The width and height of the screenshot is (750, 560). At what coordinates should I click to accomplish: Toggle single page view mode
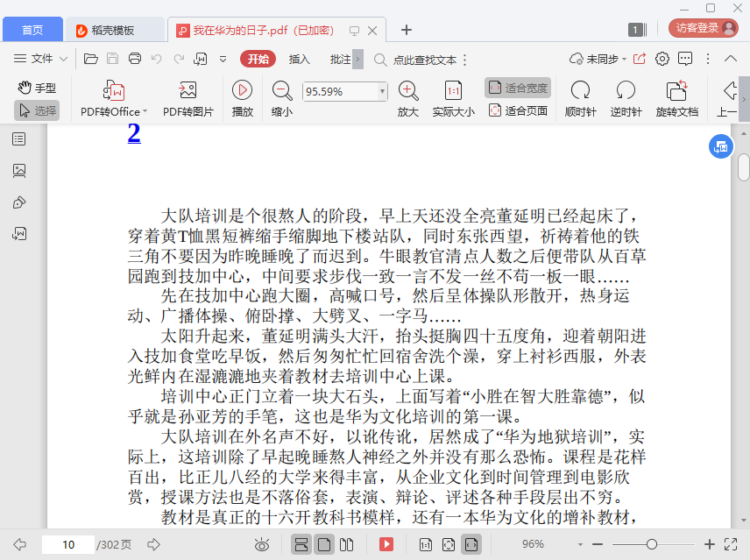324,544
